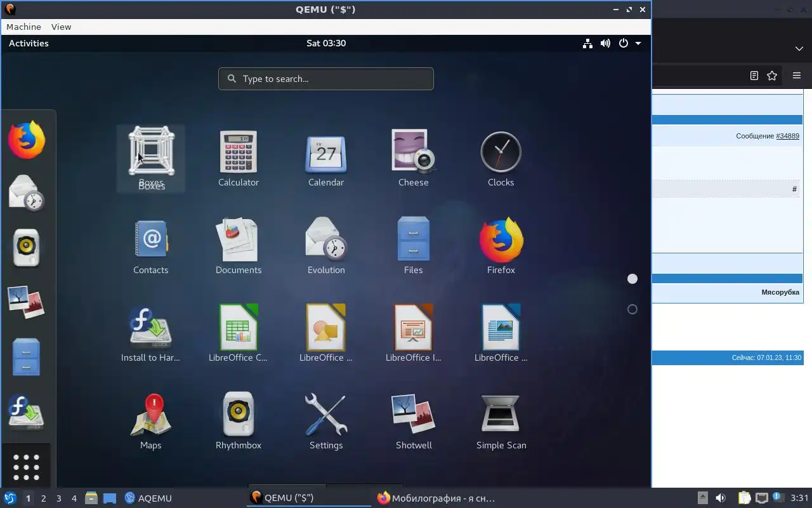The width and height of the screenshot is (812, 508).
Task: Click Сейчас: 07.01.23, 11:30 status text
Action: pyautogui.click(x=766, y=358)
